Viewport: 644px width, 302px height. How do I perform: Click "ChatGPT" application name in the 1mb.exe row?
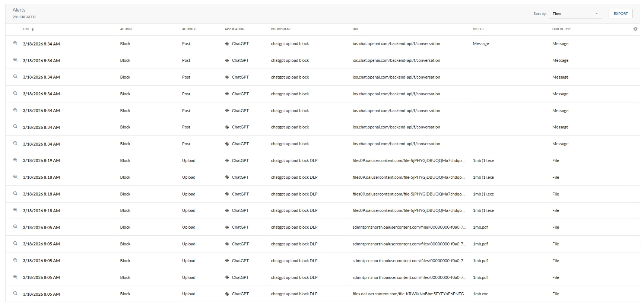pos(240,294)
